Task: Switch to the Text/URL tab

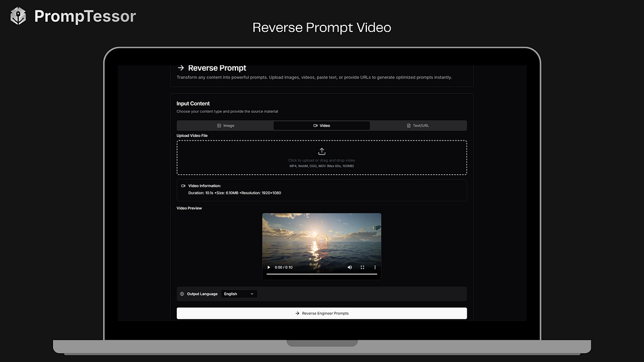Action: point(419,125)
